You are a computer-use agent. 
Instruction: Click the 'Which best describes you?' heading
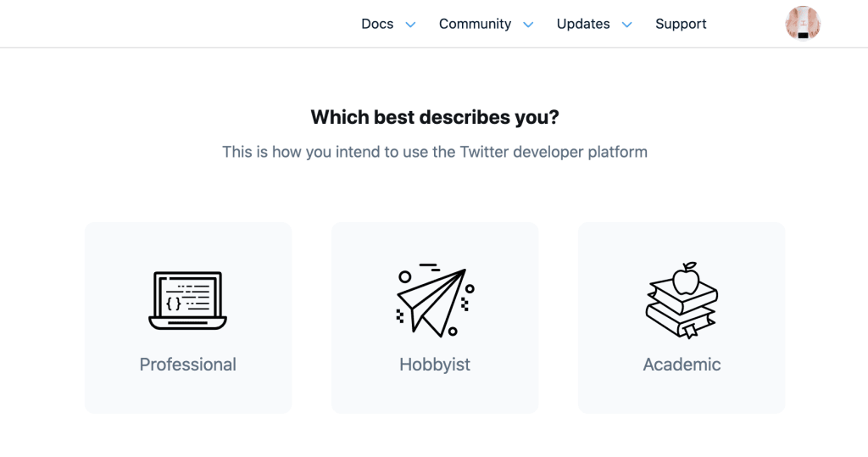pyautogui.click(x=435, y=118)
